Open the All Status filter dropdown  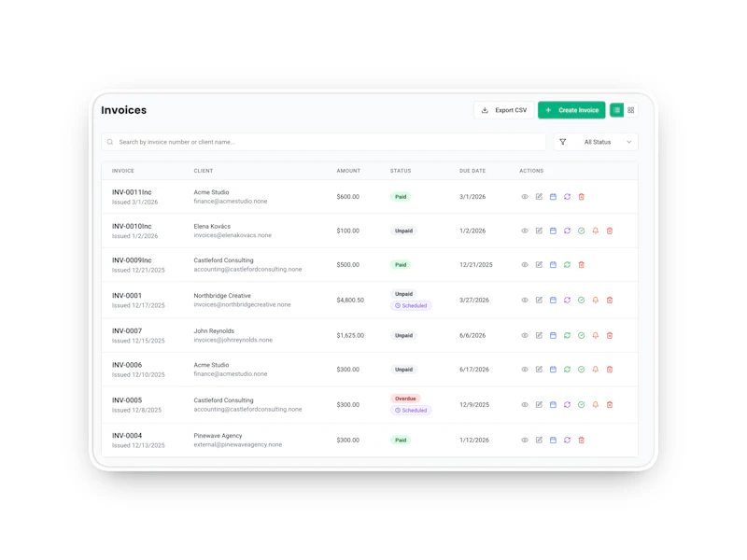coord(596,142)
